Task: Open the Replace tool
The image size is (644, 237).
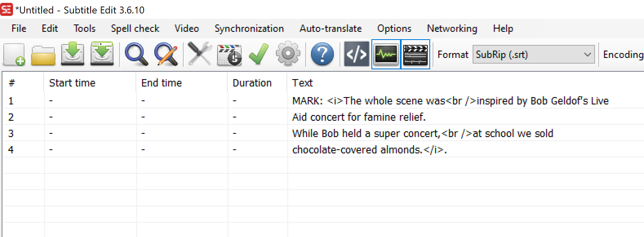Action: pos(165,54)
